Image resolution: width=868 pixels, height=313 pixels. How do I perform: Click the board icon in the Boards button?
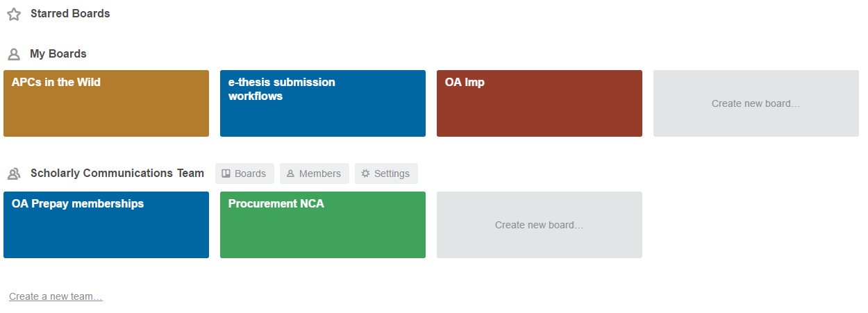226,174
